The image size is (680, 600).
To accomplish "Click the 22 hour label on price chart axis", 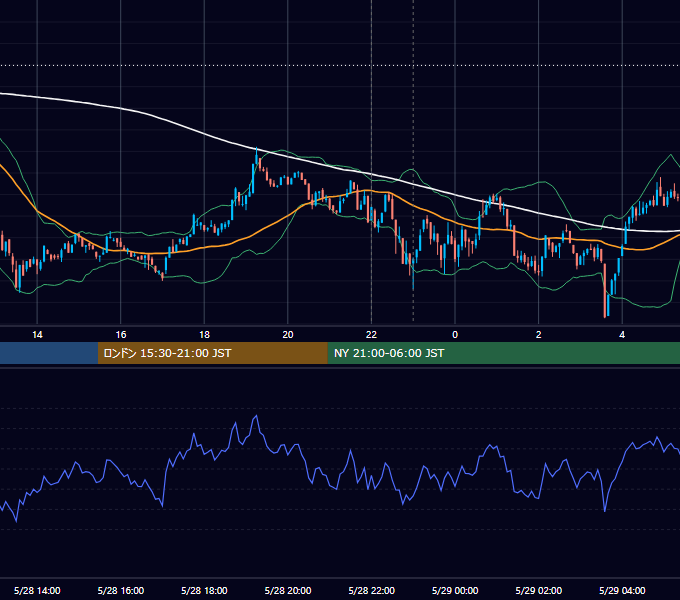I will [371, 335].
